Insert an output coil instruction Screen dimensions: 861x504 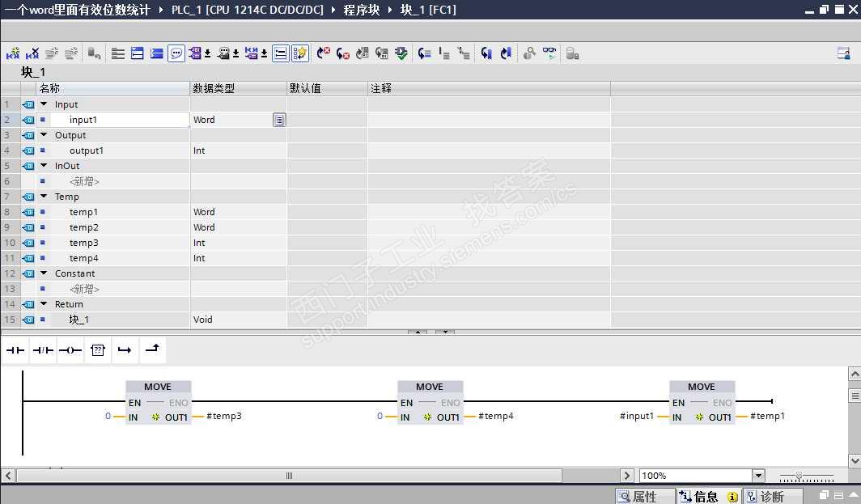point(70,350)
